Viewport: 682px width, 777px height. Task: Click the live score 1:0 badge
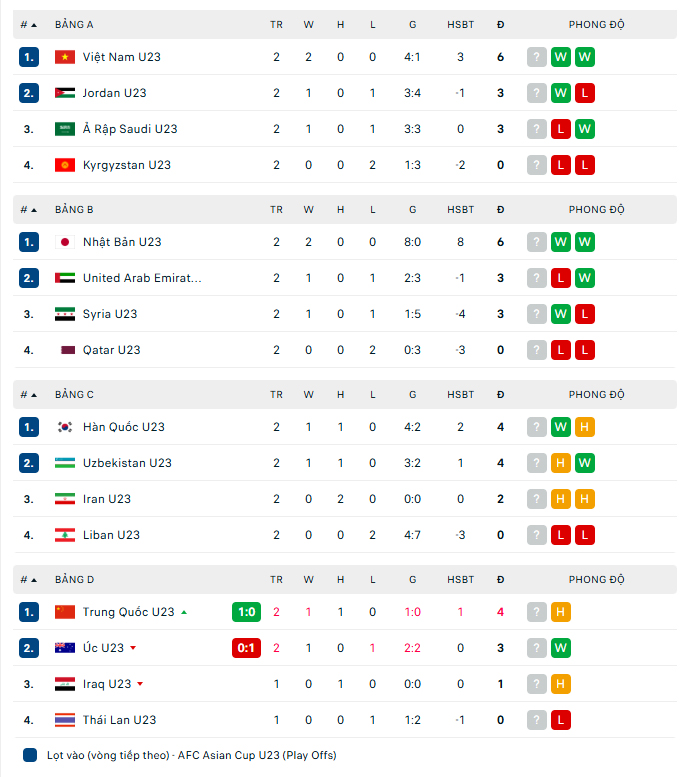(245, 612)
